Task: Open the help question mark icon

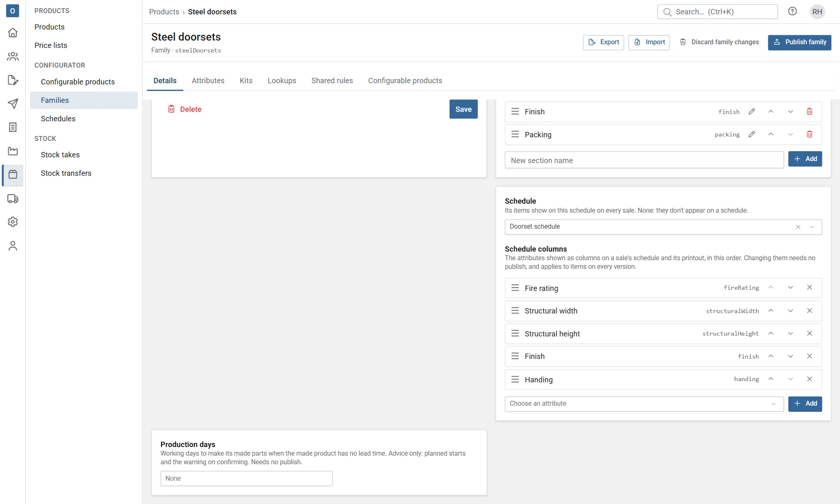Action: click(792, 11)
